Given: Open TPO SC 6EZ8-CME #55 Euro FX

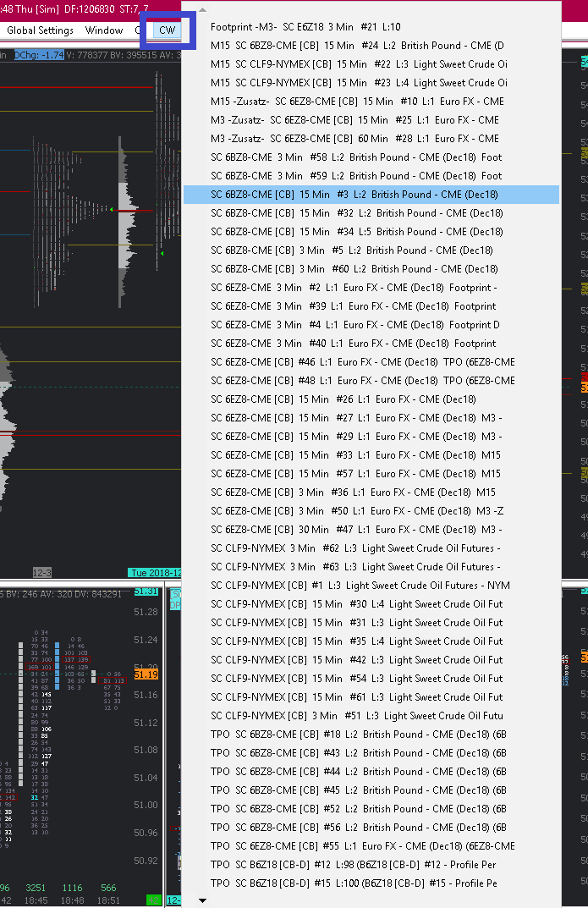Looking at the screenshot, I should 371,846.
